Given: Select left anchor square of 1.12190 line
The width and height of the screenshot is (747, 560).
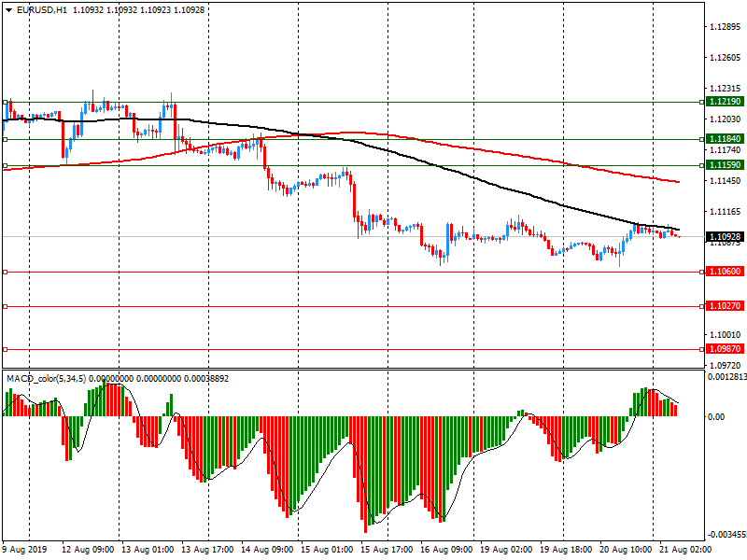Looking at the screenshot, I should pos(6,102).
